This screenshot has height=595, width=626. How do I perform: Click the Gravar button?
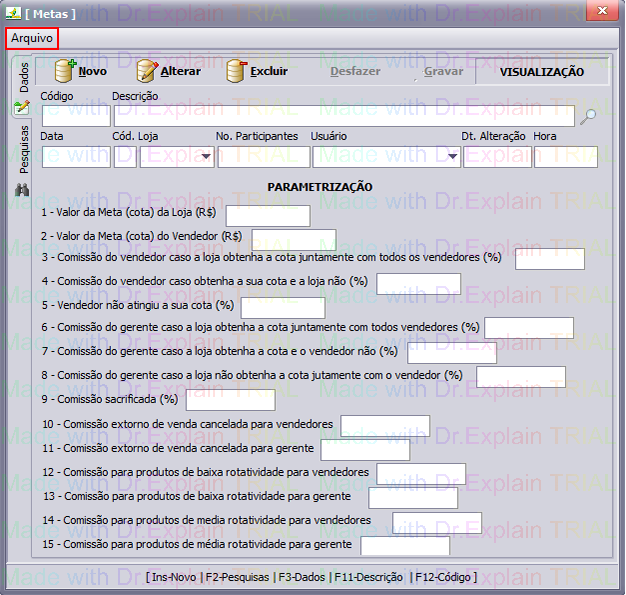pyautogui.click(x=442, y=72)
